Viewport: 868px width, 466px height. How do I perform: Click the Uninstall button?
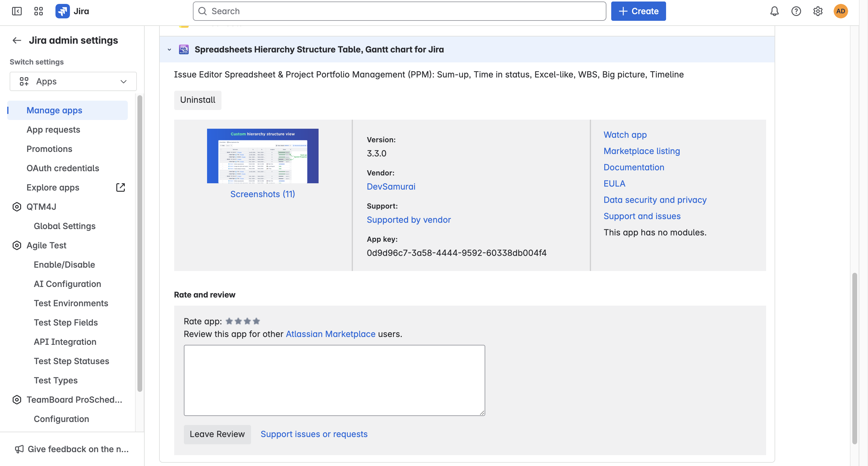(x=197, y=100)
